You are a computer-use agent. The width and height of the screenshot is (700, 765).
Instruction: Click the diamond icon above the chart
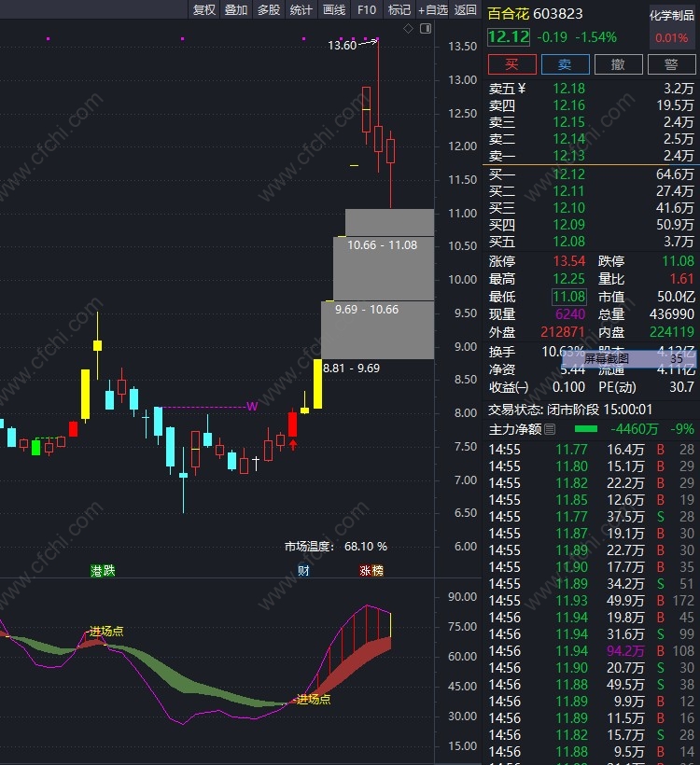pyautogui.click(x=408, y=29)
